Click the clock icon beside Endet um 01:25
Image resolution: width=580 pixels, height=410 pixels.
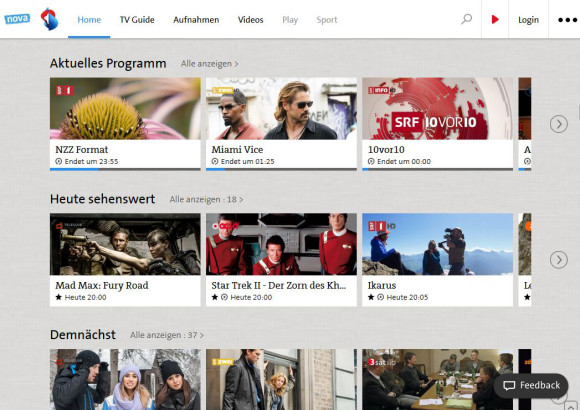pyautogui.click(x=215, y=161)
